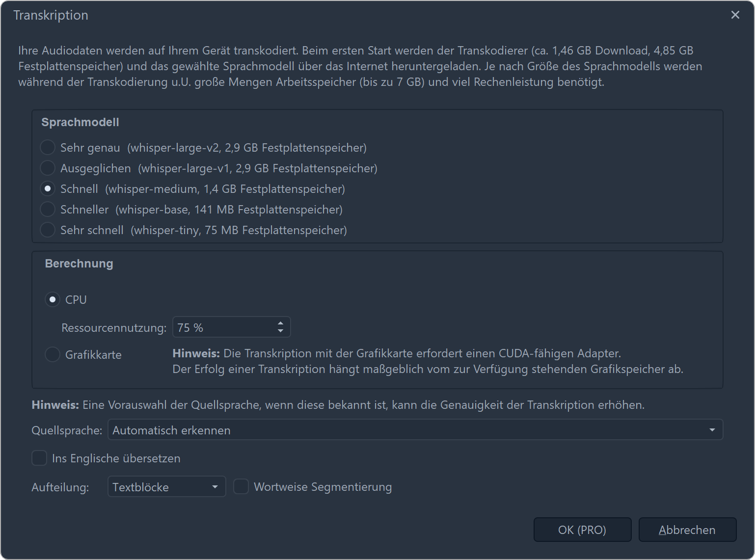Cancel the dialog via Abbrechen
The height and width of the screenshot is (560, 755).
point(687,530)
